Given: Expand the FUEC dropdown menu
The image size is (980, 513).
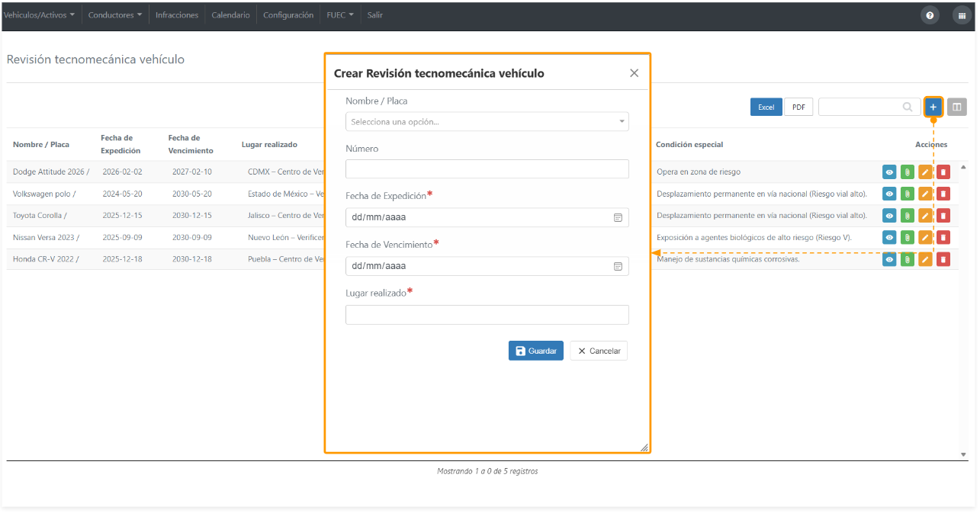Looking at the screenshot, I should [340, 15].
